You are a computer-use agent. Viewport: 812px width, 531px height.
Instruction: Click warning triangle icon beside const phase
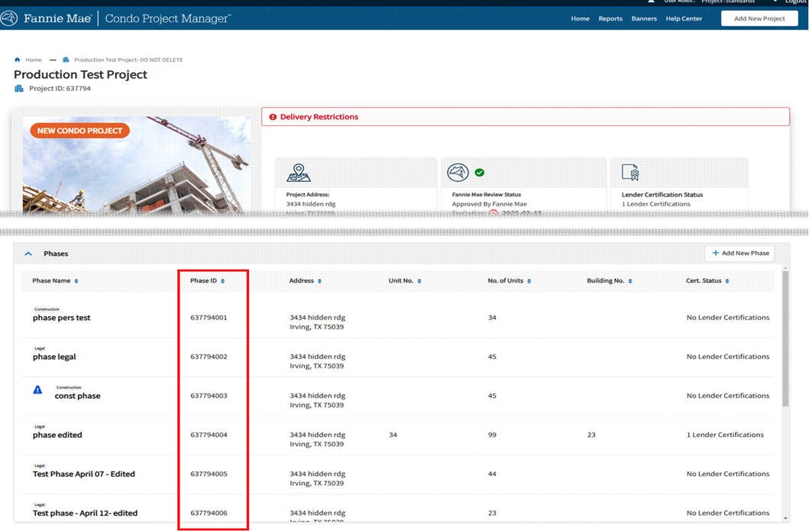pos(37,390)
